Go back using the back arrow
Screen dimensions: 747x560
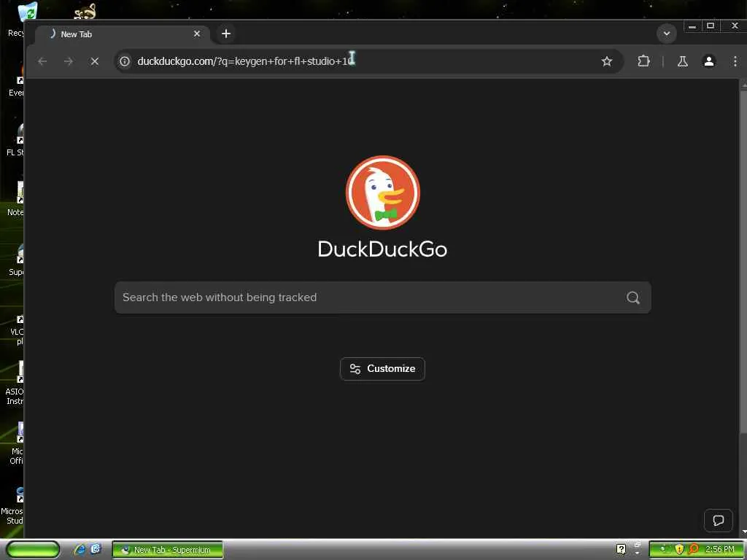42,61
